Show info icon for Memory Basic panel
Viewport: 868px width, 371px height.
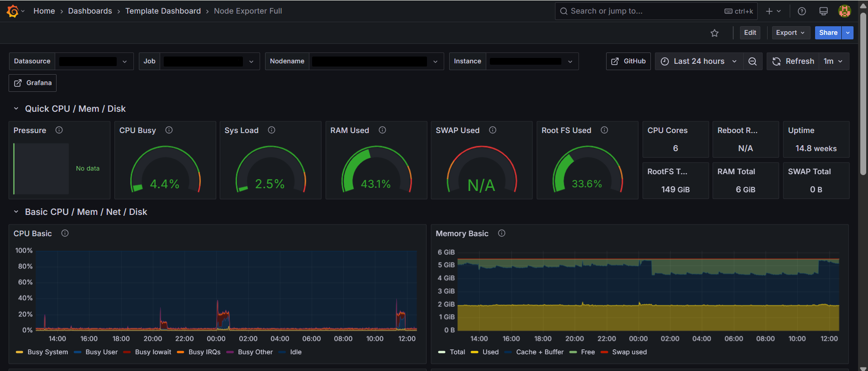[502, 233]
